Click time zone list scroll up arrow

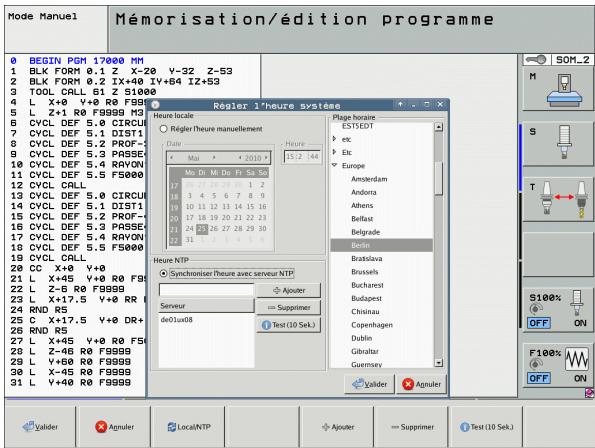[438, 127]
